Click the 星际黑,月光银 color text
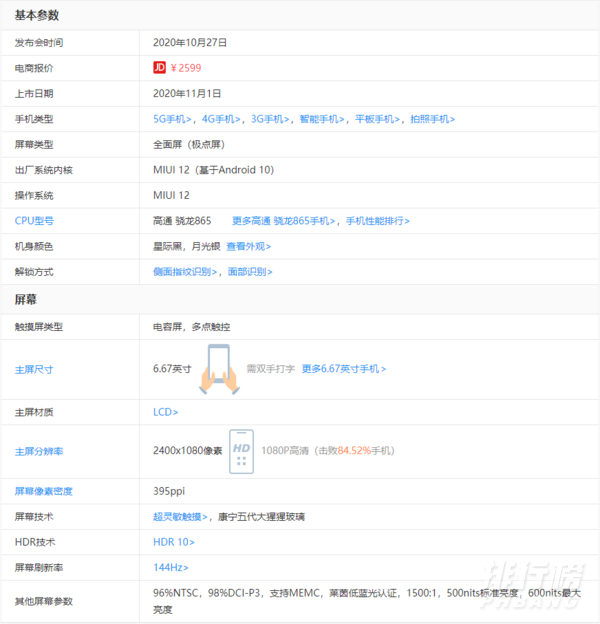The width and height of the screenshot is (600, 624). pos(187,246)
